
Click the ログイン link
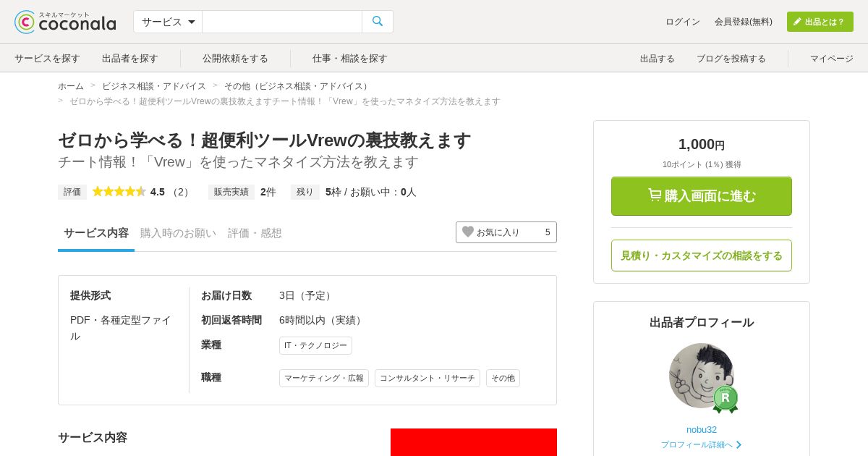click(683, 22)
